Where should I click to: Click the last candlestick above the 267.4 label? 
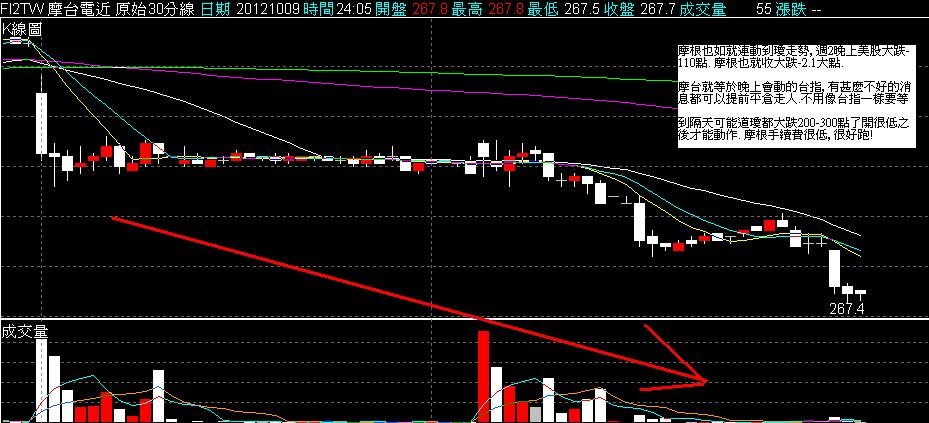tap(860, 294)
